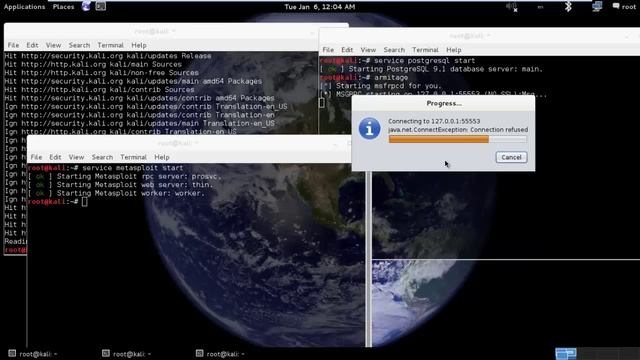This screenshot has width=640, height=360.
Task: Open Help menu in the armitage terminal
Action: pos(453,50)
